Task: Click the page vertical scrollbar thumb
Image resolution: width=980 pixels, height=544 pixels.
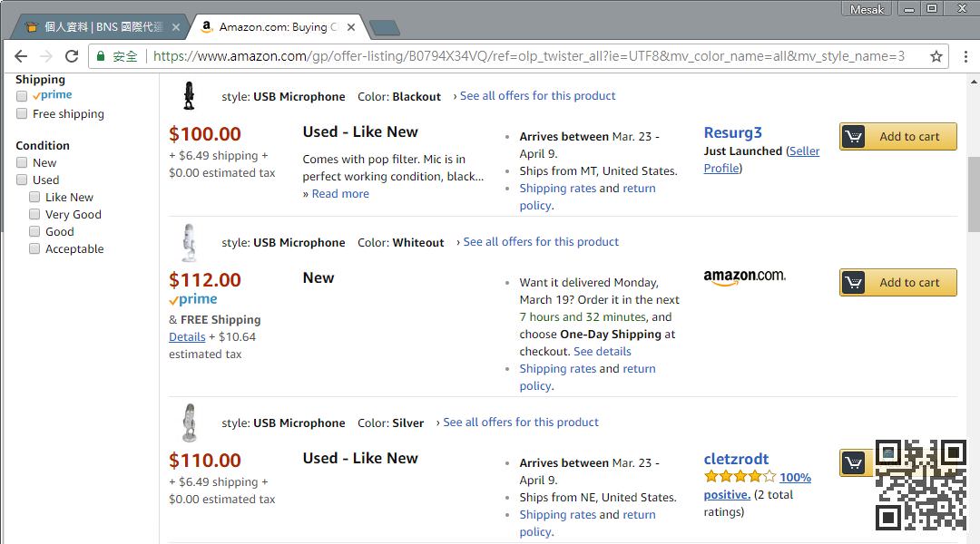Action: click(x=974, y=195)
